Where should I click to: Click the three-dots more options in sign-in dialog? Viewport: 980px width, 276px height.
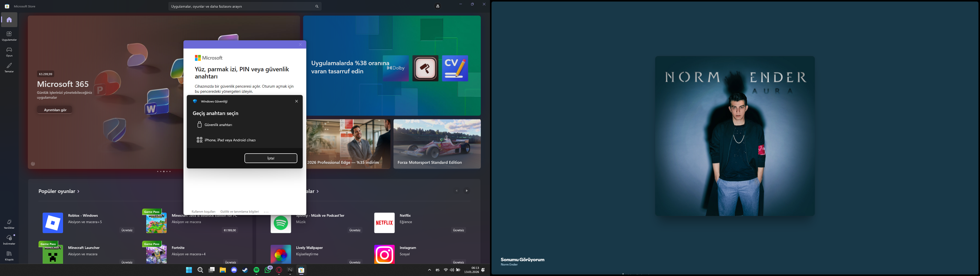pyautogui.click(x=266, y=212)
